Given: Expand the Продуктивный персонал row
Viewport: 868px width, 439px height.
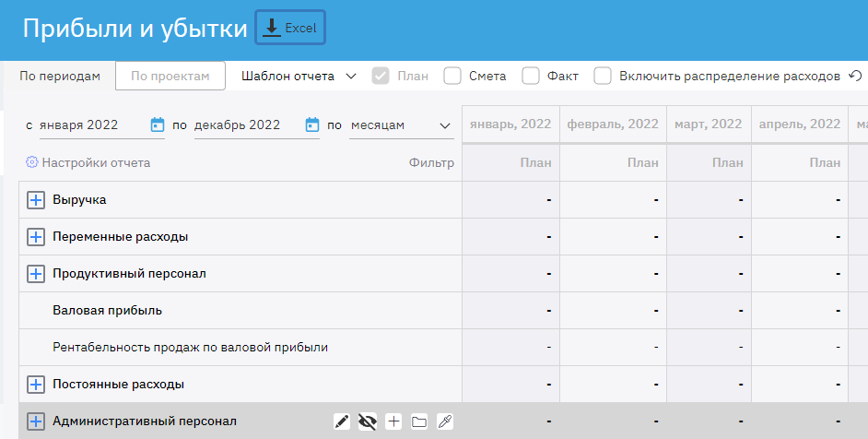Looking at the screenshot, I should tap(36, 273).
